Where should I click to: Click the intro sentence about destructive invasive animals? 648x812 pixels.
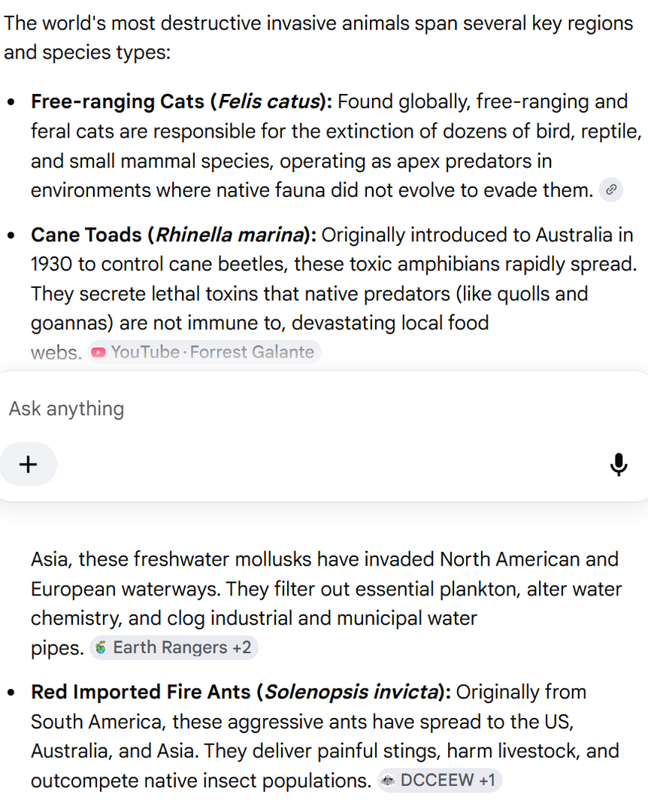click(x=319, y=38)
